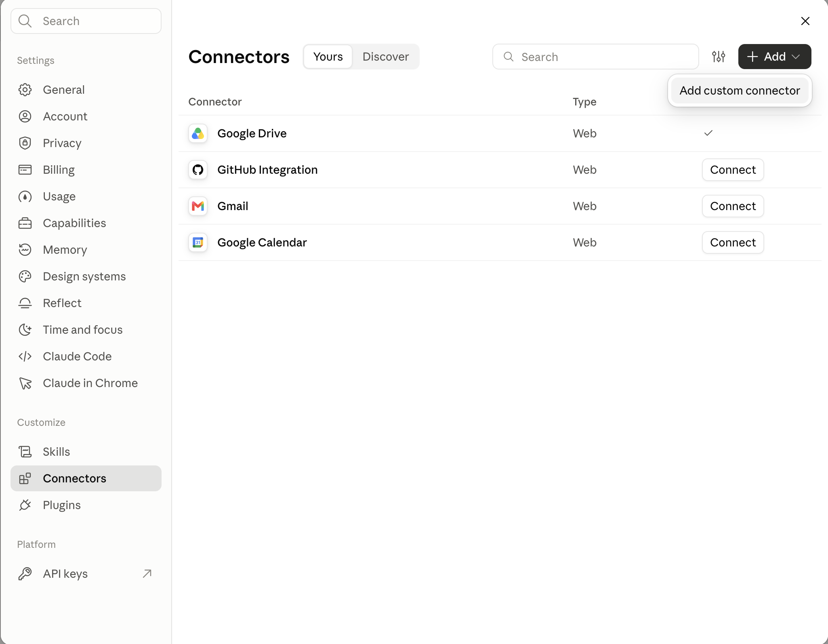
Task: Select the Reflect icon in sidebar
Action: tap(25, 303)
